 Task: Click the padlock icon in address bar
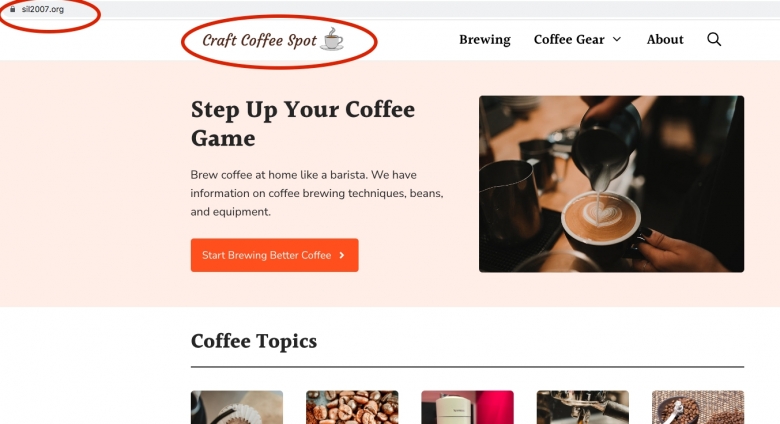click(13, 9)
